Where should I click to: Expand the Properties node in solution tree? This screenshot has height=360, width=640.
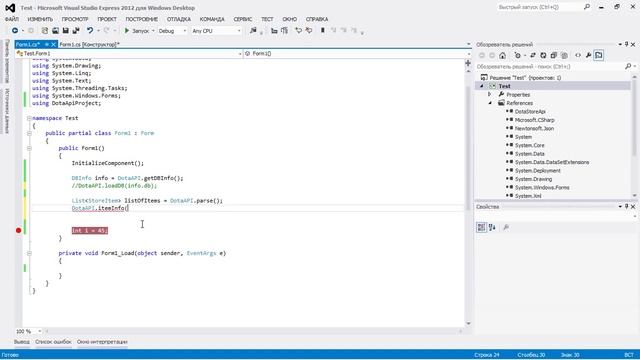490,94
